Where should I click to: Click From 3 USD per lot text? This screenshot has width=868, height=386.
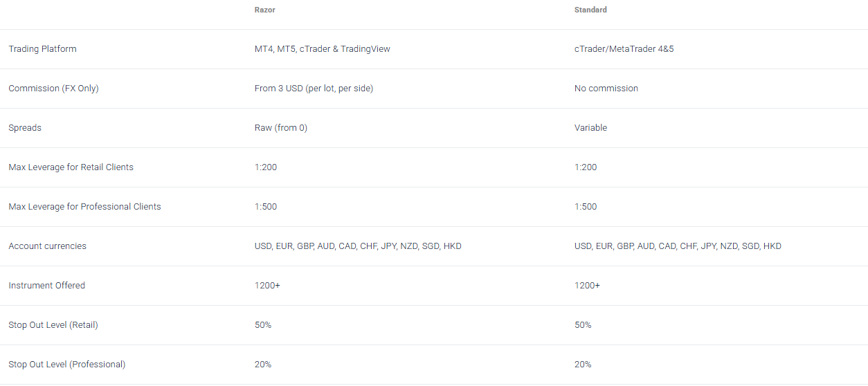(x=314, y=89)
